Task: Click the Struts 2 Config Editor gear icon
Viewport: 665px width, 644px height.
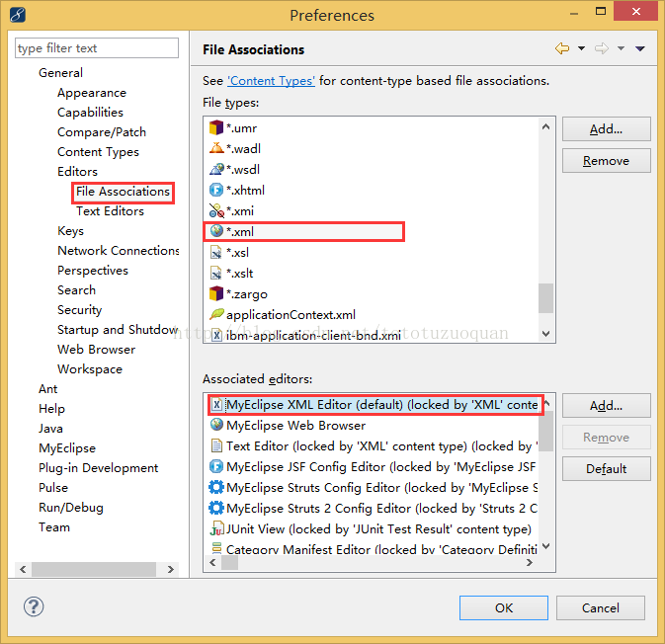Action: pyautogui.click(x=216, y=508)
